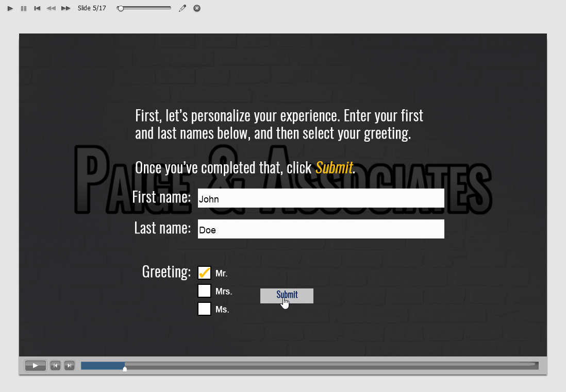Check the Ms. greeting checkbox

click(x=204, y=309)
